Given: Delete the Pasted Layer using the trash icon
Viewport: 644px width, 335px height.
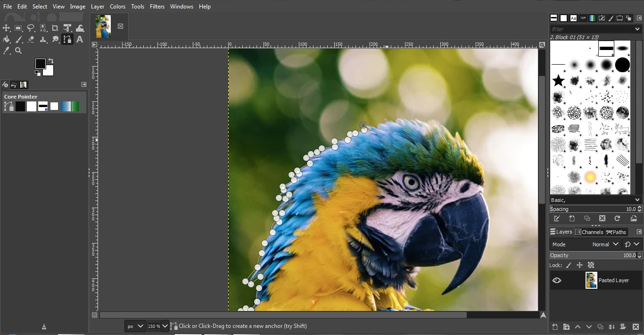Looking at the screenshot, I should point(635,327).
